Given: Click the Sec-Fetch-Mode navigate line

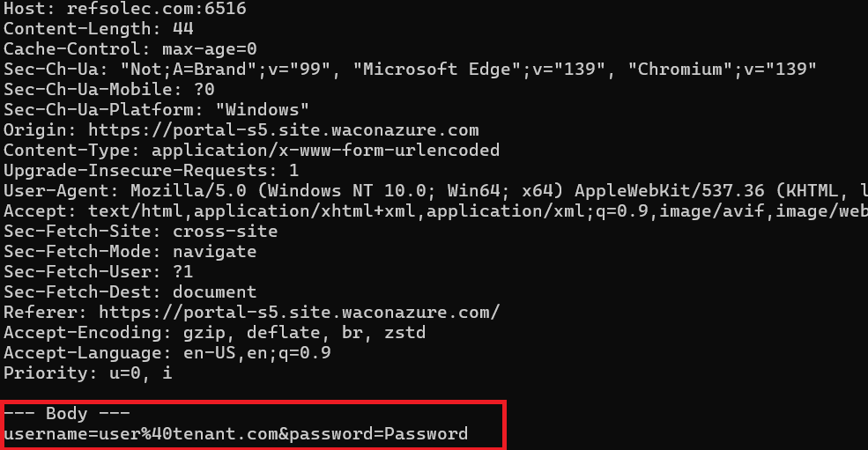Looking at the screenshot, I should coord(130,251).
